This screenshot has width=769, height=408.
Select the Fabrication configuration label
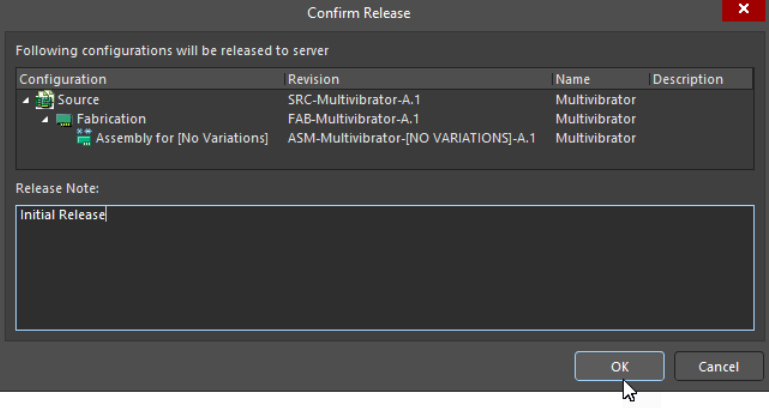coord(111,119)
